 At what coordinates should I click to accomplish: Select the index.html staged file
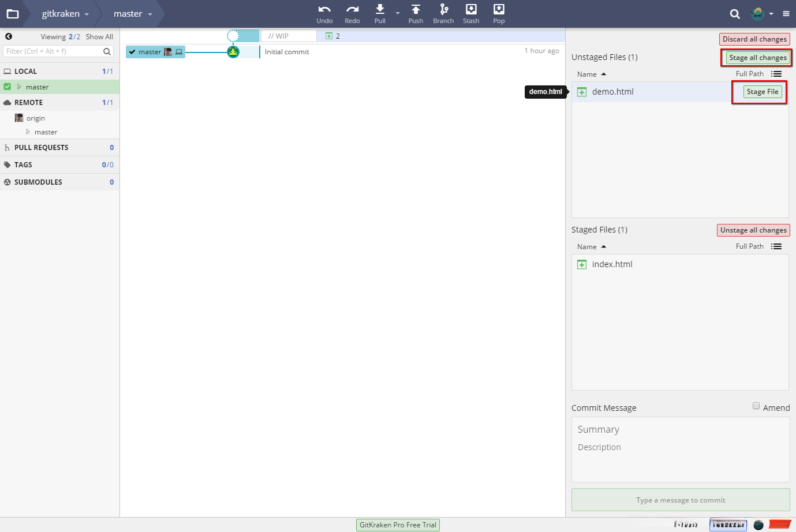click(x=680, y=264)
